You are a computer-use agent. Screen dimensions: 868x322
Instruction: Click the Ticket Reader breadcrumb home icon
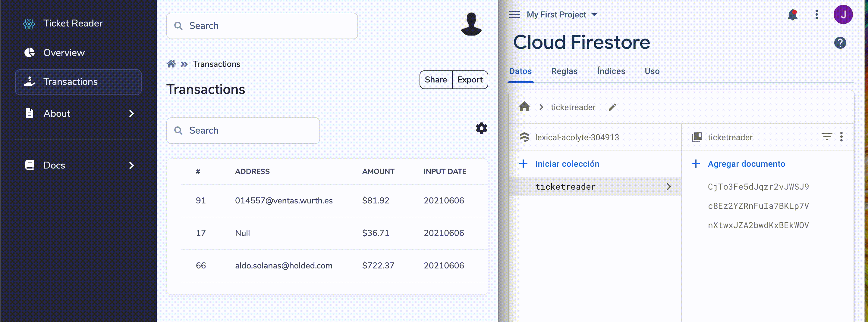[x=171, y=64]
